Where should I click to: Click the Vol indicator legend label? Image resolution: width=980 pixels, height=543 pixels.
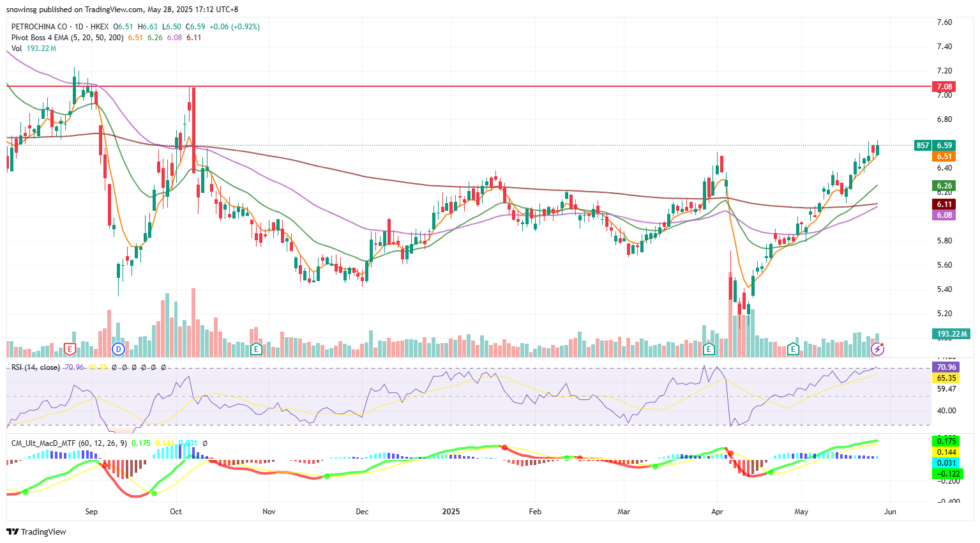click(x=17, y=49)
